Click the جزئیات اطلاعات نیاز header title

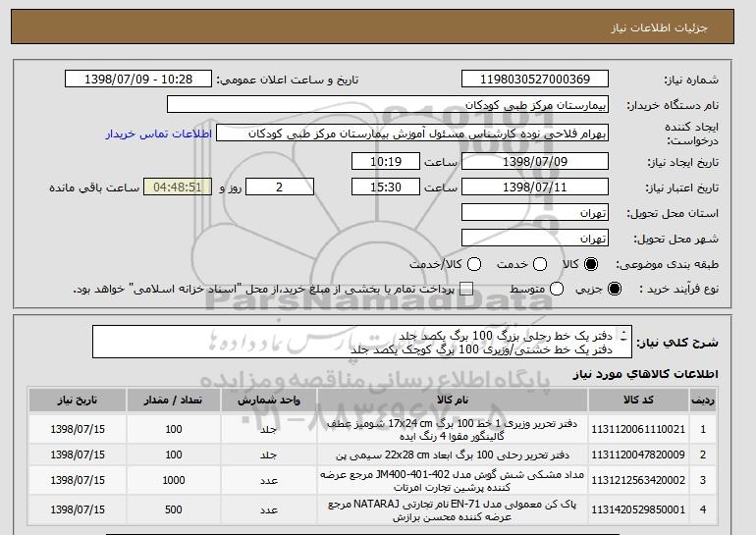click(x=659, y=27)
